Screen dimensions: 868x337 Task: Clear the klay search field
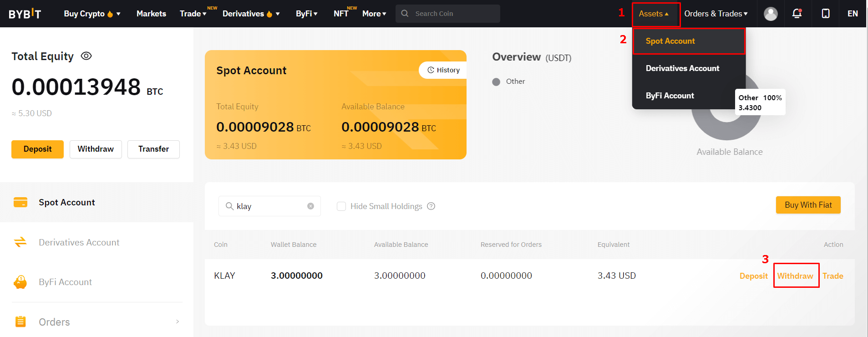tap(310, 206)
